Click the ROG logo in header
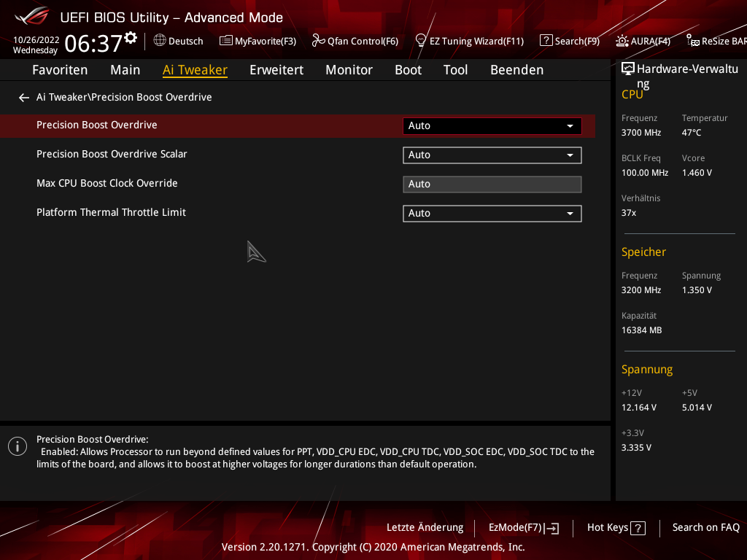747x560 pixels. tap(31, 17)
